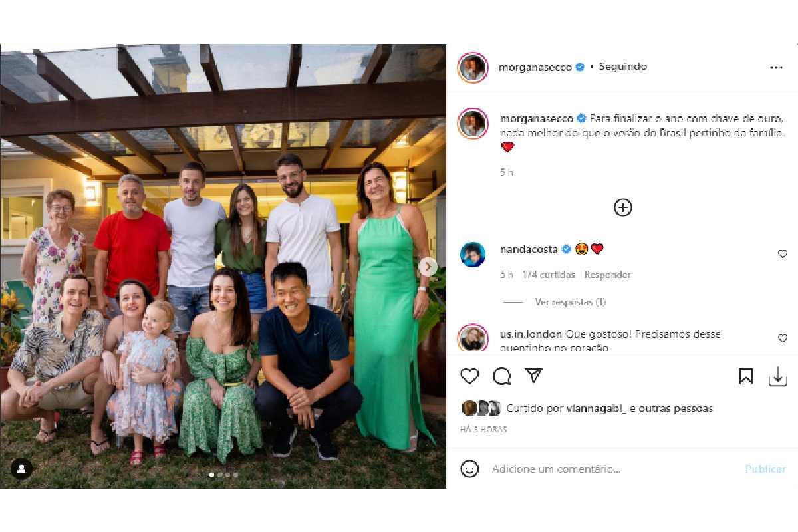Select the second carousel dot indicator
Screen dimensions: 798x532
(x=219, y=475)
